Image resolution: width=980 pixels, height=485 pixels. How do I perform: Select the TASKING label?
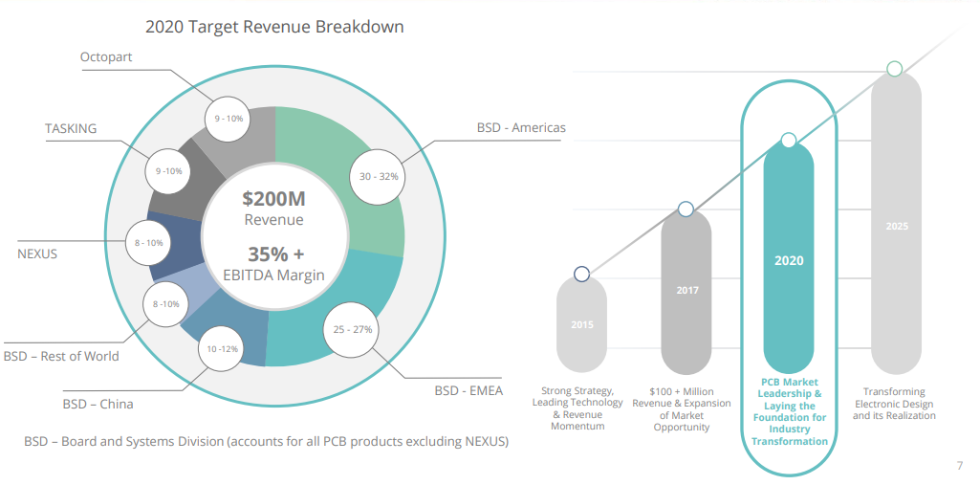coord(71,129)
